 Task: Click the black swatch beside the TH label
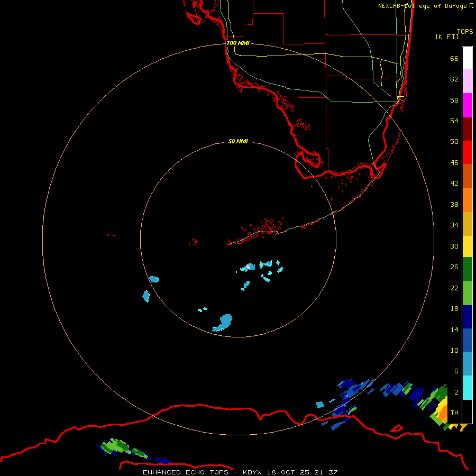pyautogui.click(x=467, y=411)
